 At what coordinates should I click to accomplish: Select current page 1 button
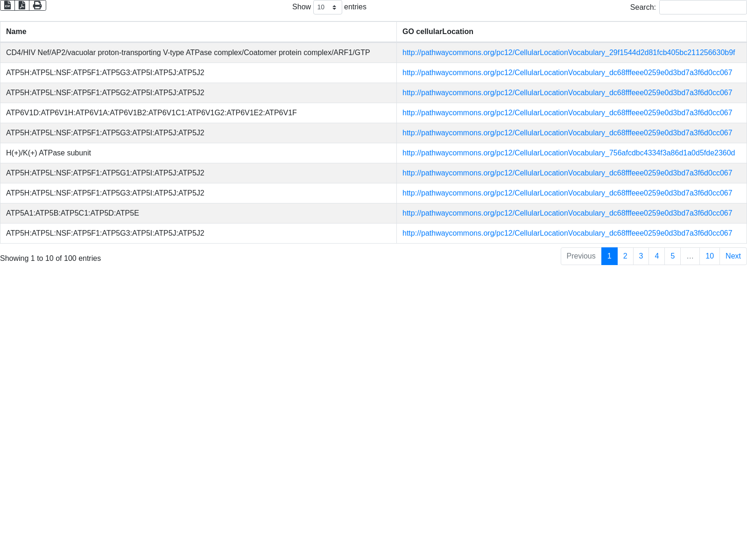click(609, 256)
